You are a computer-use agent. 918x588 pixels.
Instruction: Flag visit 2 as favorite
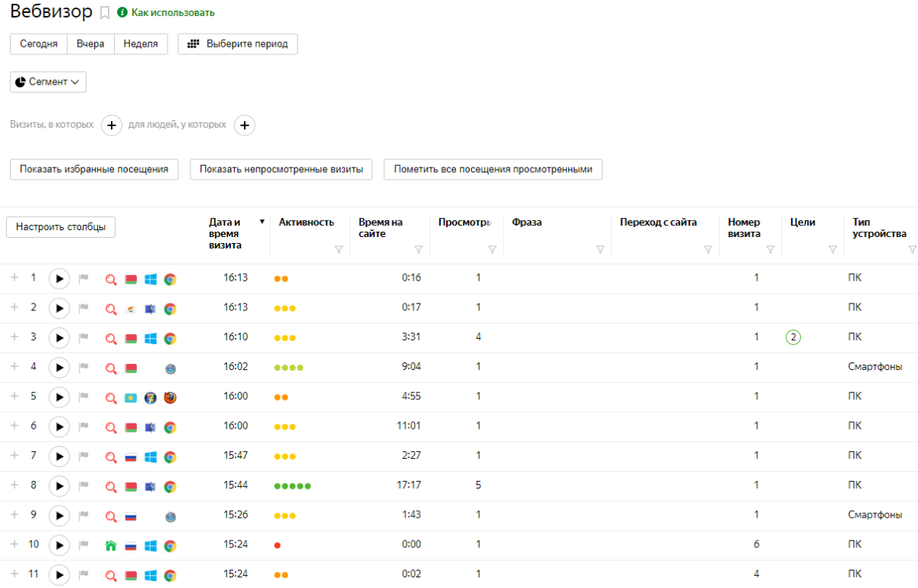[x=83, y=308]
